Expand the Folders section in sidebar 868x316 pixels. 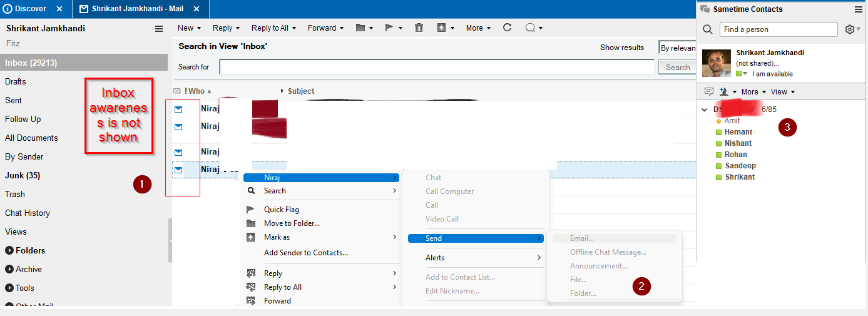tap(9, 251)
